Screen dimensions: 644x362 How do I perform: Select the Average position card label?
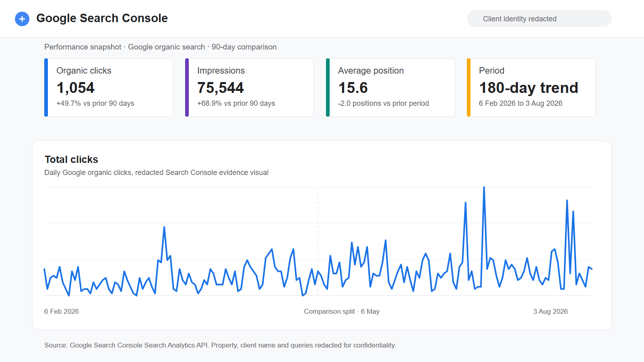point(371,70)
